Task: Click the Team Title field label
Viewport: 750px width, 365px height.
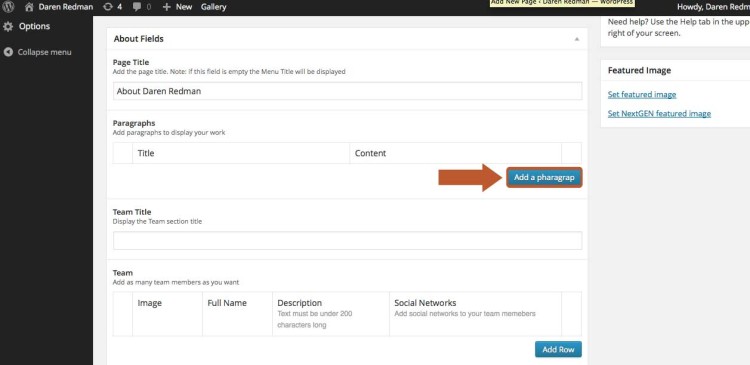Action: click(x=132, y=212)
